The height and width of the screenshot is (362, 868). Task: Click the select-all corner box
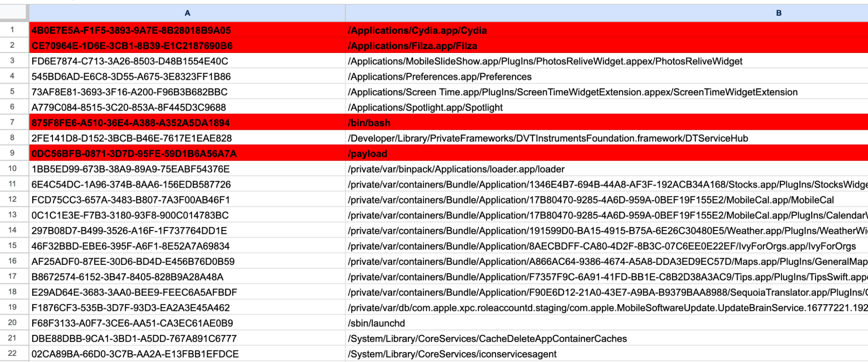tap(14, 13)
